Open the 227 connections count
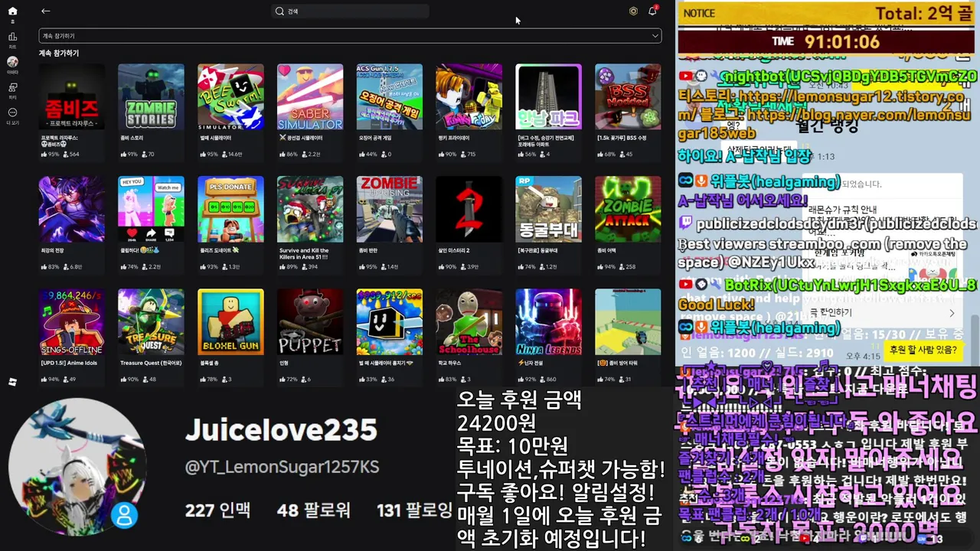Image resolution: width=980 pixels, height=551 pixels. click(x=217, y=510)
